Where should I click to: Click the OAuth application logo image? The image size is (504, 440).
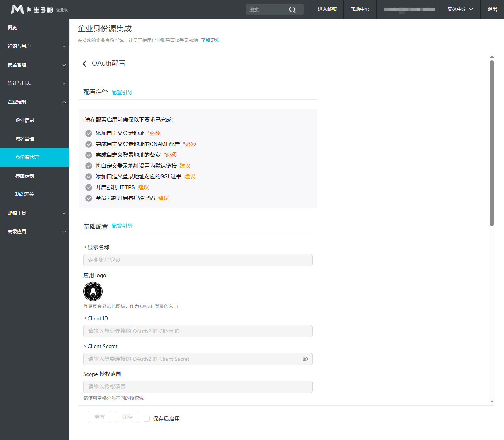coord(93,291)
